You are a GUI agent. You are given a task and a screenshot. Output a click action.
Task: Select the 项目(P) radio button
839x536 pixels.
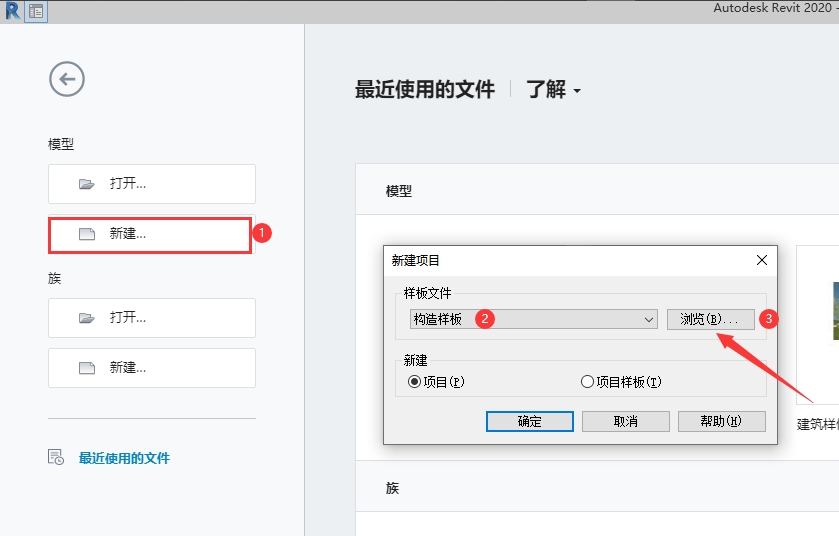coord(414,382)
